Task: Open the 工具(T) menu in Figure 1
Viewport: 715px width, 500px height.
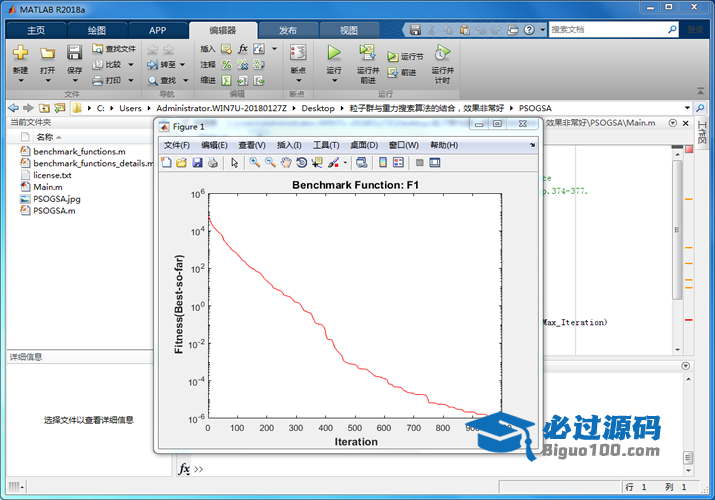Action: pos(326,145)
